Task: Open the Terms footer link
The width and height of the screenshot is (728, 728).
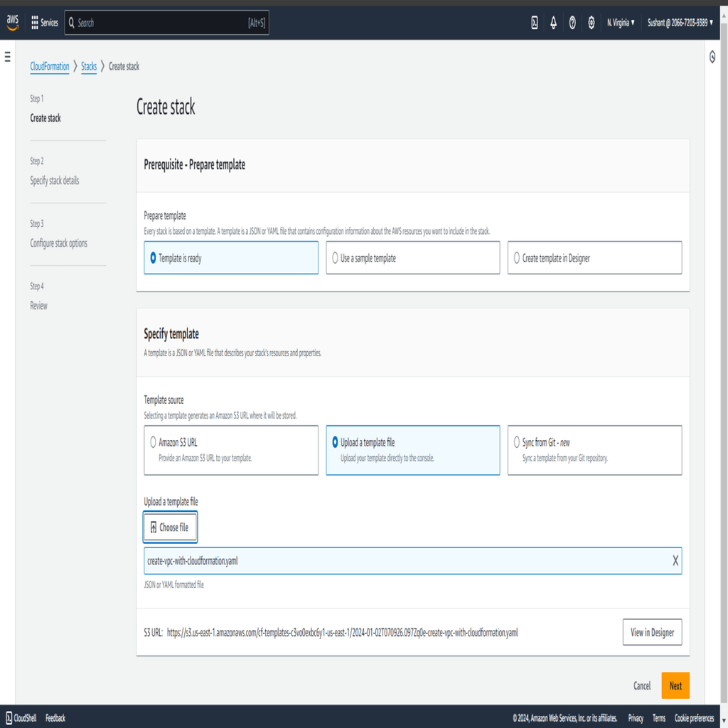Action: point(659,718)
